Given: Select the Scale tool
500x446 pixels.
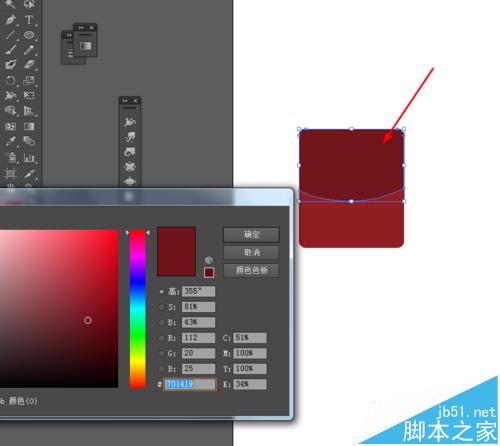Looking at the screenshot, I should click(x=29, y=80).
